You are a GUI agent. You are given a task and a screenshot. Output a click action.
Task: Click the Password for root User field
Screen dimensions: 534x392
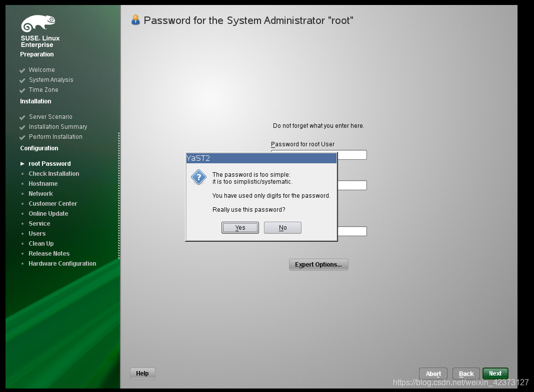point(352,155)
